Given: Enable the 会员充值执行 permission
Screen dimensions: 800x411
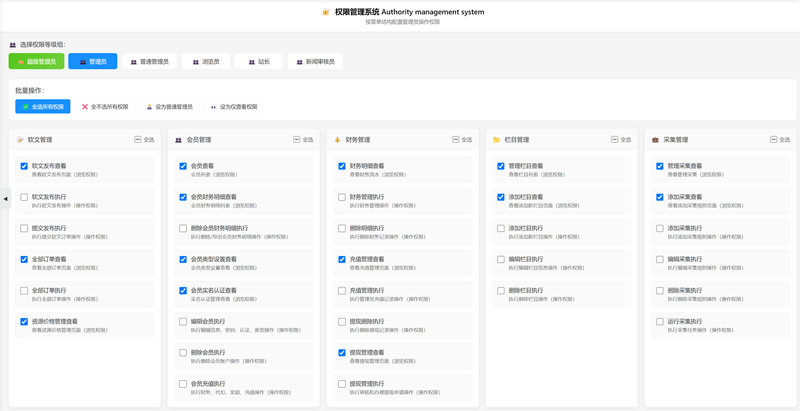Looking at the screenshot, I should coord(183,384).
